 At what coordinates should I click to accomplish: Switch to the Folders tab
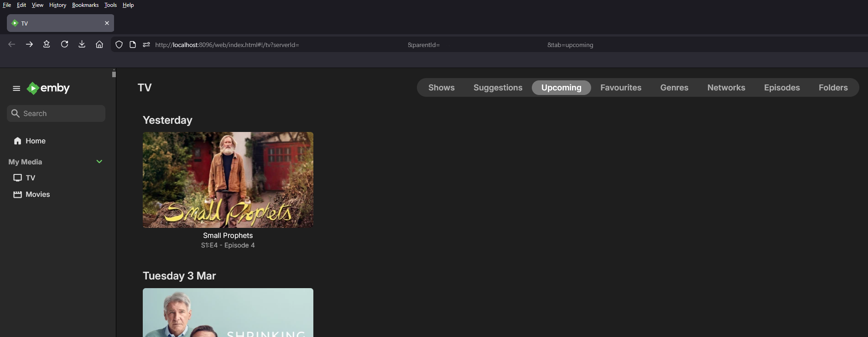[x=833, y=88]
